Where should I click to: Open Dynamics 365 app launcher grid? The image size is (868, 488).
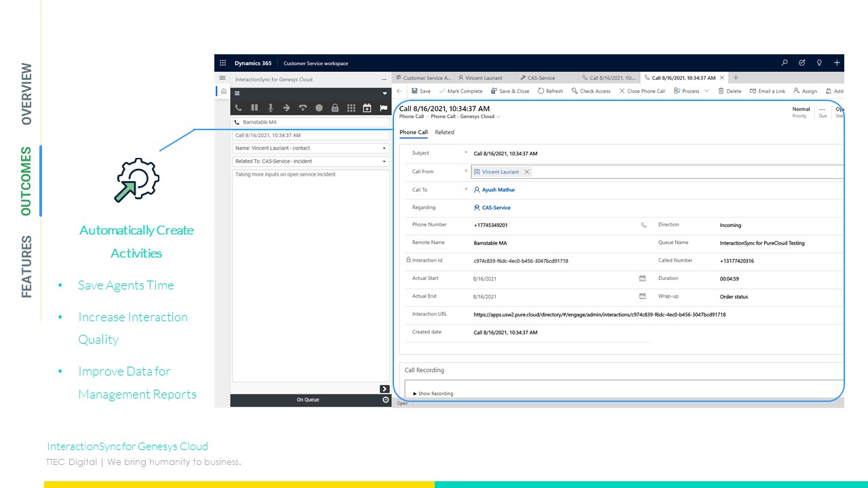[x=222, y=63]
